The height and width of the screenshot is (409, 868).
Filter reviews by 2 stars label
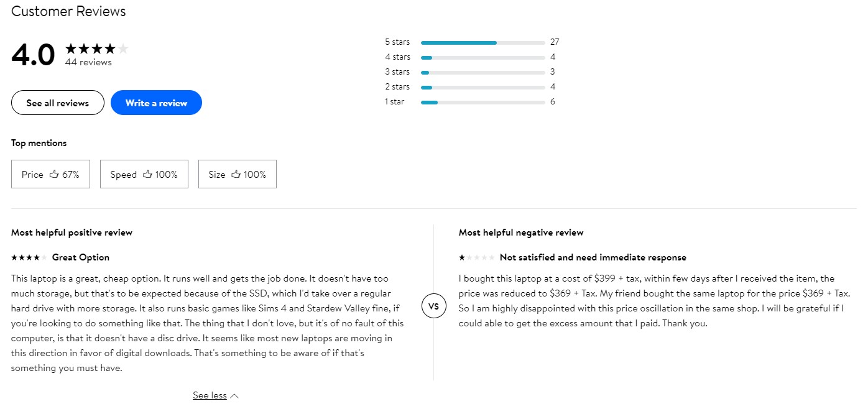coord(397,87)
